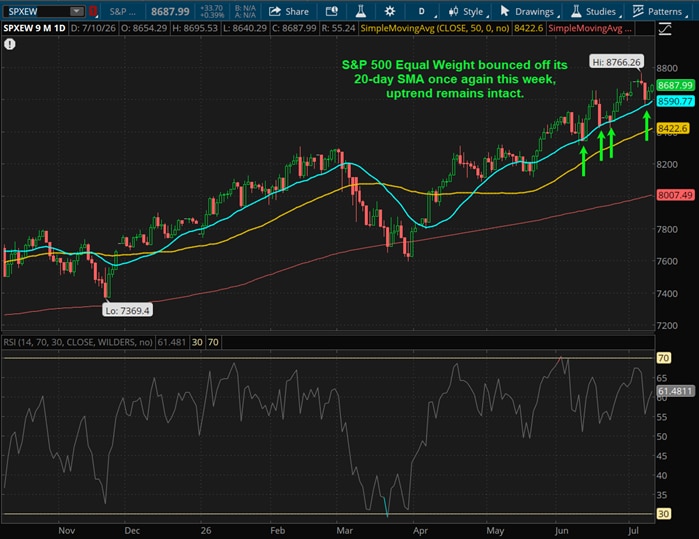Viewport: 699px width, 539px height.
Task: Click the flask icon beside the gear
Action: pyautogui.click(x=361, y=11)
